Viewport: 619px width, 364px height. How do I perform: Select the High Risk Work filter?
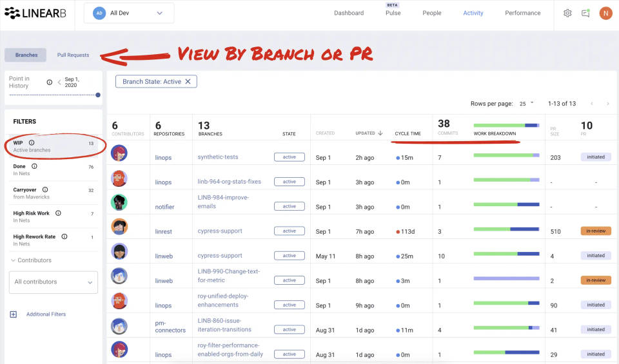[x=32, y=213]
